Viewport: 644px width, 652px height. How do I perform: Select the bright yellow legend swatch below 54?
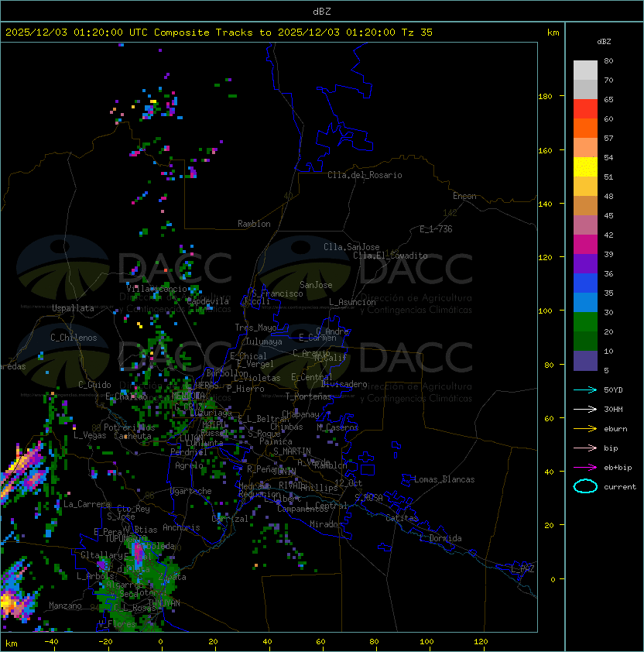(x=585, y=167)
